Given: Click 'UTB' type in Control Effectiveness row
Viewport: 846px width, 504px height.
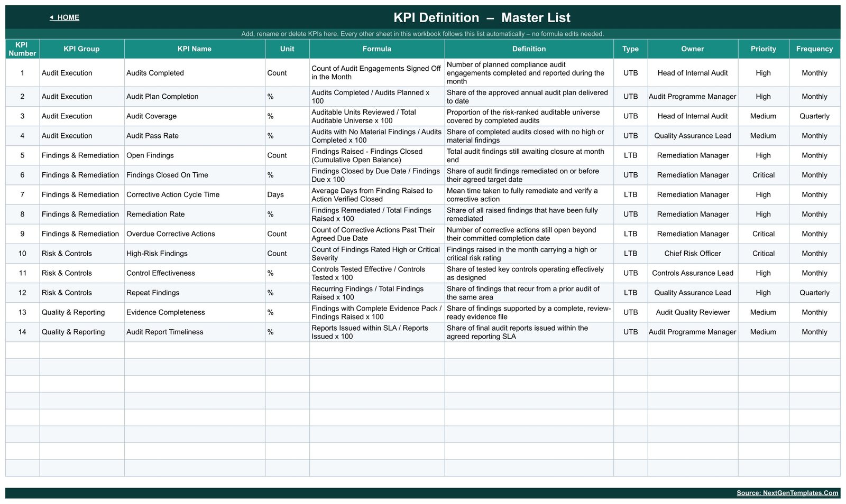Looking at the screenshot, I should click(630, 273).
